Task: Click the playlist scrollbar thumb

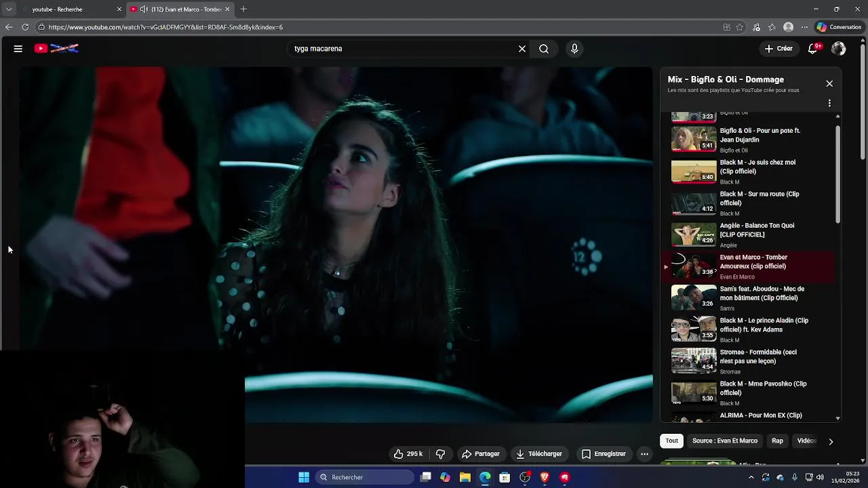Action: pyautogui.click(x=838, y=173)
